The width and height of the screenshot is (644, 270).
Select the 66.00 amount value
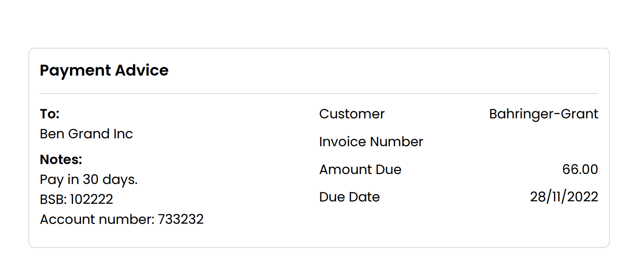(580, 169)
